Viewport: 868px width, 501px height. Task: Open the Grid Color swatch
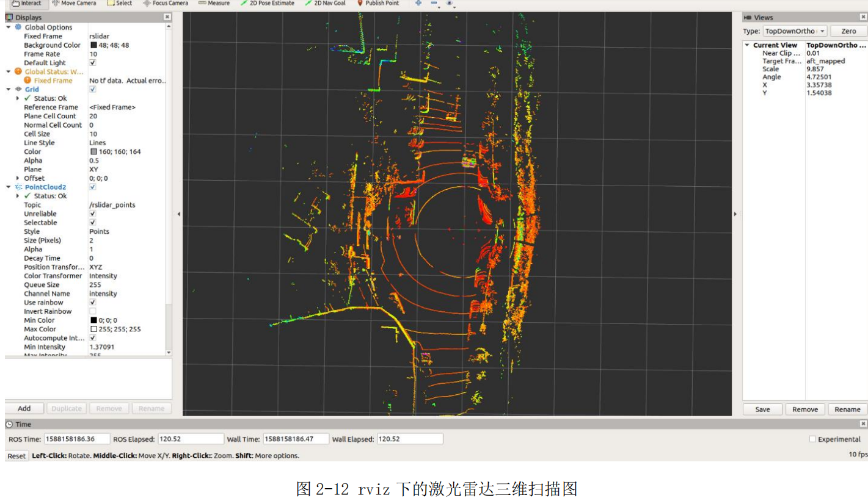(x=93, y=151)
